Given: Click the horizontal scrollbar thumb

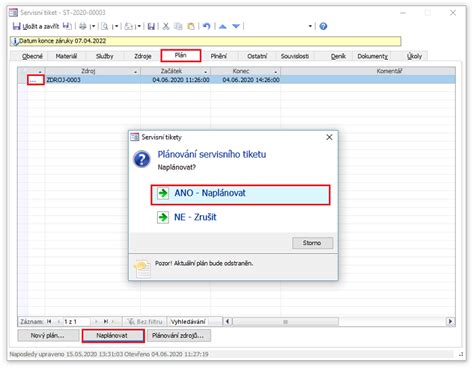Looking at the screenshot, I should point(285,322).
